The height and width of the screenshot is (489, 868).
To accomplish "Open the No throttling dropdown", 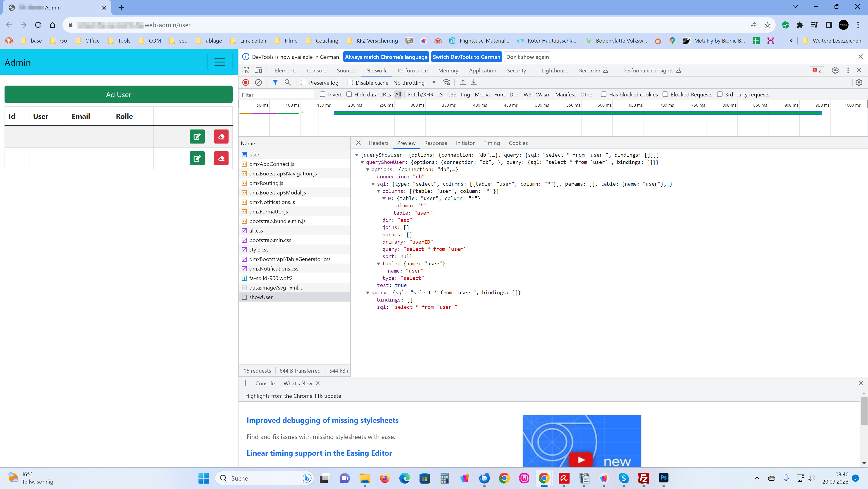I will click(414, 83).
